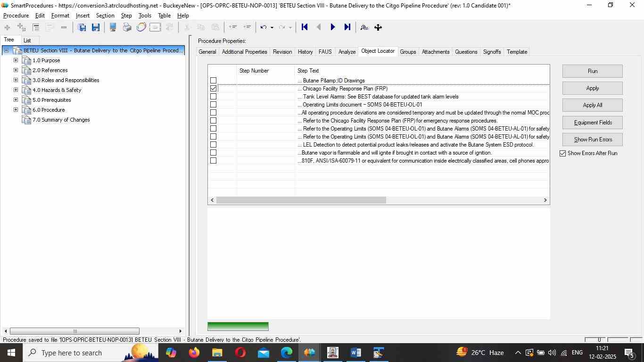Expand the 1.0 Purpose node

coord(16,60)
